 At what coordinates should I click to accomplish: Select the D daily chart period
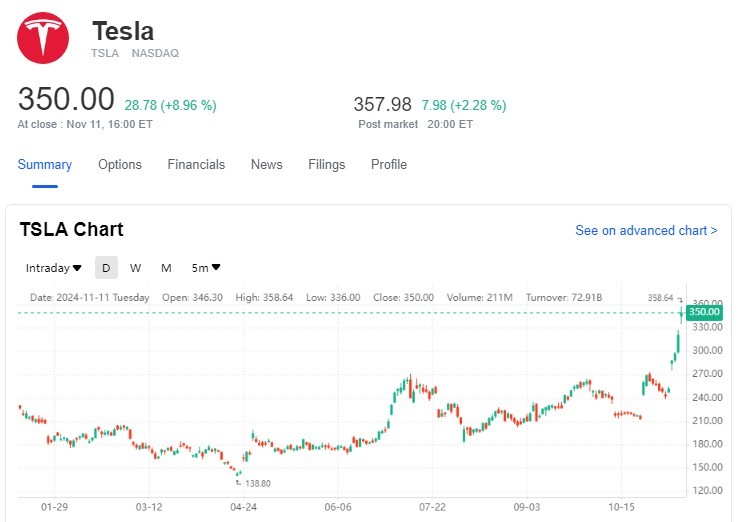pos(106,268)
